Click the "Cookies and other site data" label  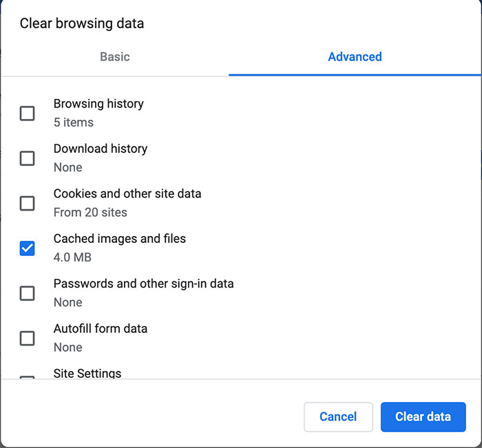pyautogui.click(x=127, y=194)
